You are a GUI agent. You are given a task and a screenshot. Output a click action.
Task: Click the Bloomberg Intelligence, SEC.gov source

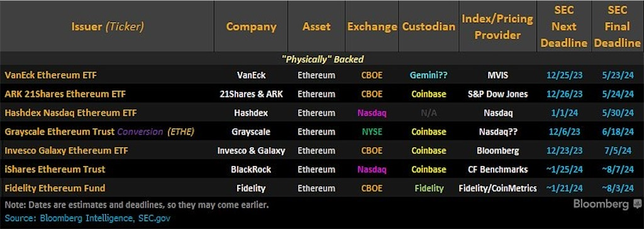click(105, 218)
